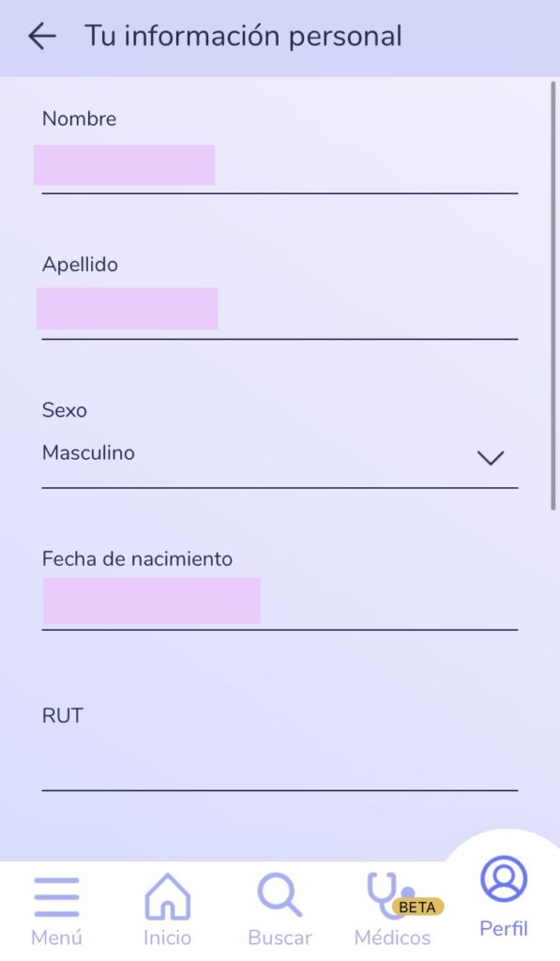Open the Masculino selection field
The height and width of the screenshot is (961, 560).
(280, 454)
